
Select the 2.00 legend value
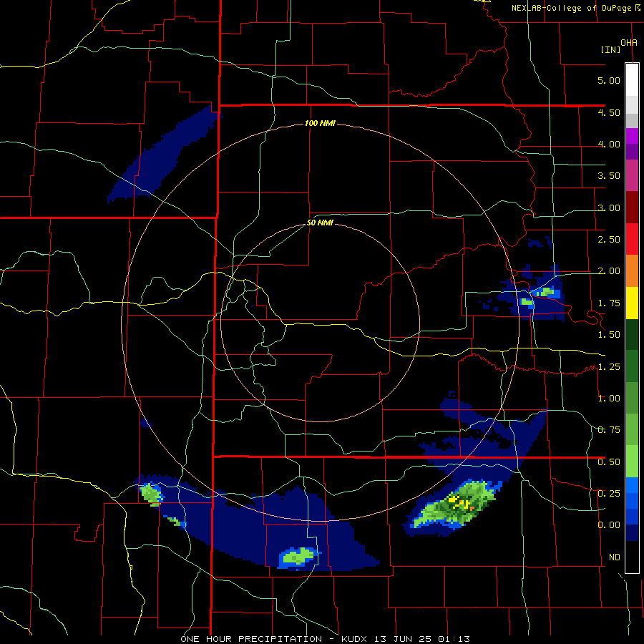point(609,271)
